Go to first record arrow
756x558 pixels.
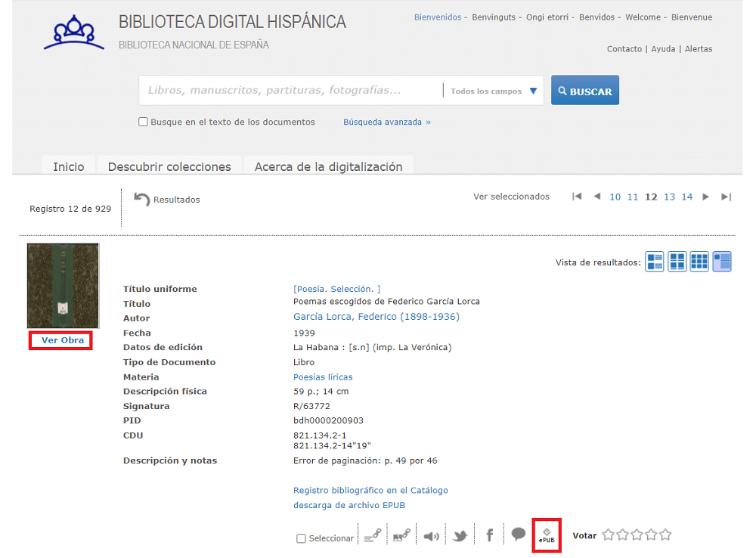pyautogui.click(x=577, y=197)
